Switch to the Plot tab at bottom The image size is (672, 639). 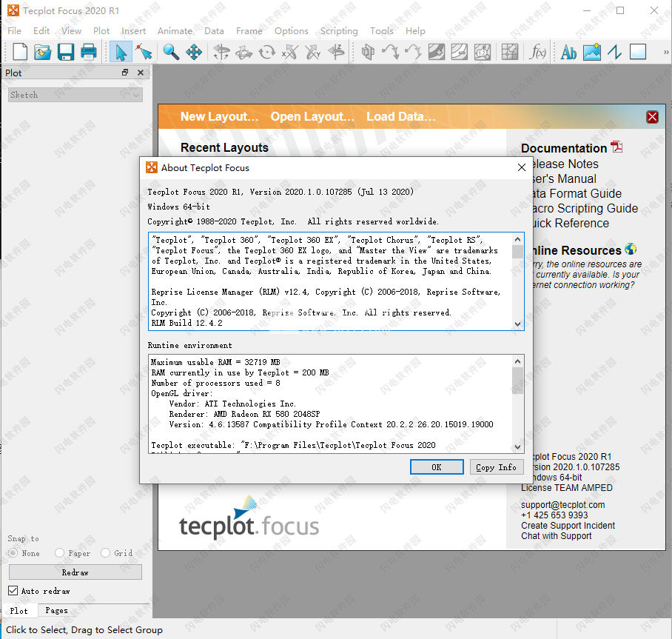click(x=19, y=610)
